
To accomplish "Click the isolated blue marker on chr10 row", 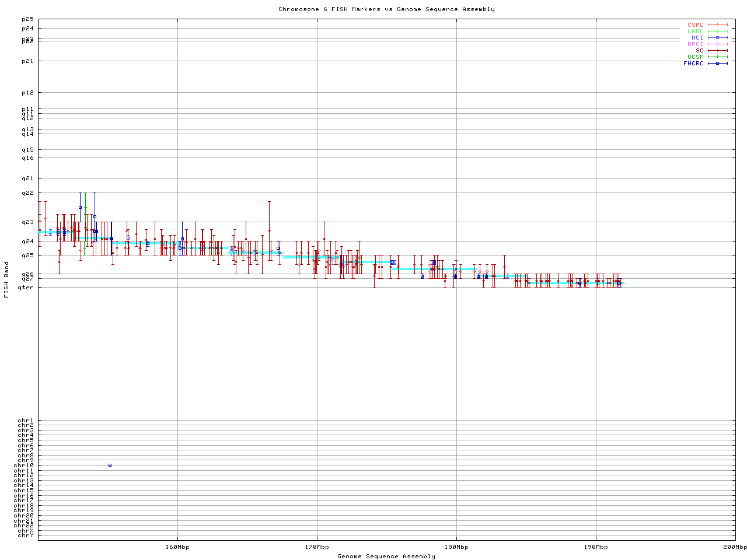I will pyautogui.click(x=110, y=465).
